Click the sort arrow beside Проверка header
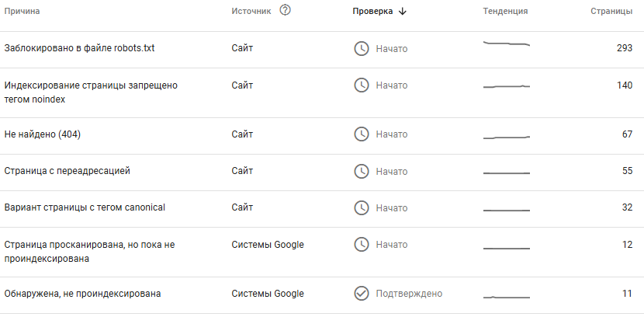The width and height of the screenshot is (644, 317). (403, 12)
